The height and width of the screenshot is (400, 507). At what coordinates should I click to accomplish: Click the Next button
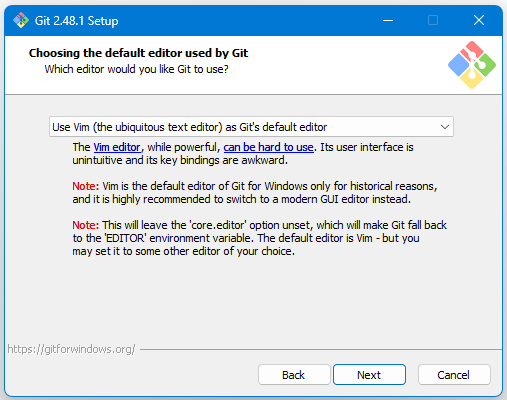[x=369, y=375]
